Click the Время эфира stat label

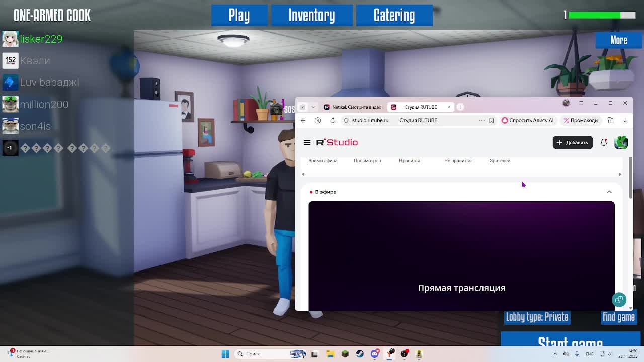(323, 161)
